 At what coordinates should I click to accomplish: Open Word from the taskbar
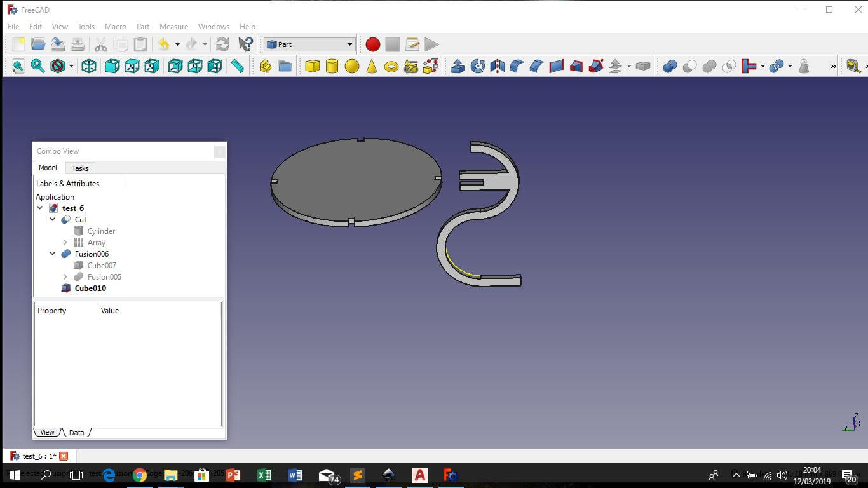[295, 475]
